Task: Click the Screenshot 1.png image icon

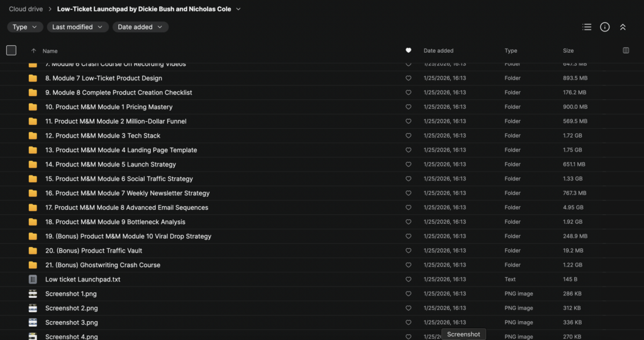Action: [x=33, y=293]
